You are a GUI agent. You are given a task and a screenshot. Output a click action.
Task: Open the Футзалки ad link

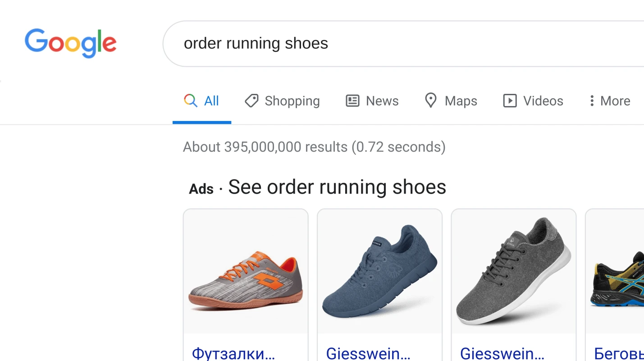(233, 353)
